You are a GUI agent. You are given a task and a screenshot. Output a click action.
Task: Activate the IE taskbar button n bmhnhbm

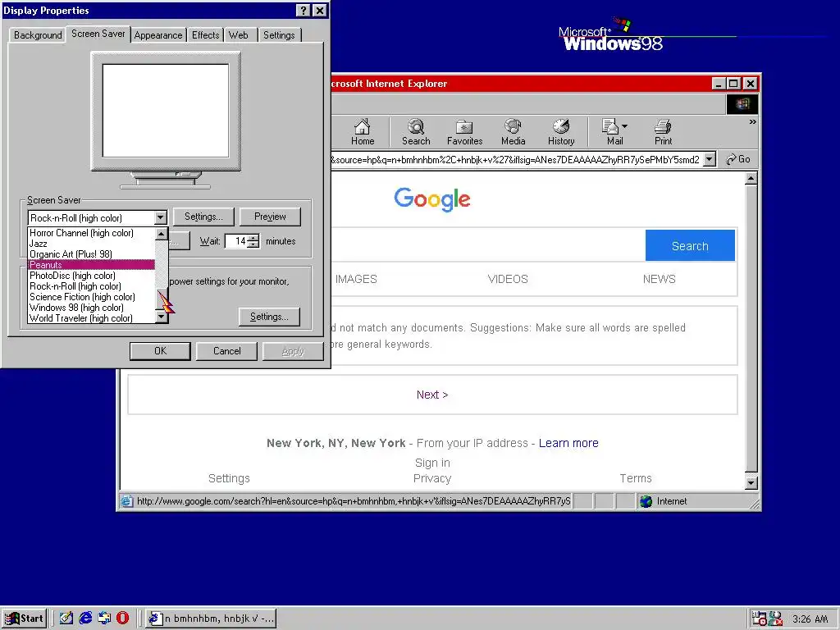pos(211,619)
